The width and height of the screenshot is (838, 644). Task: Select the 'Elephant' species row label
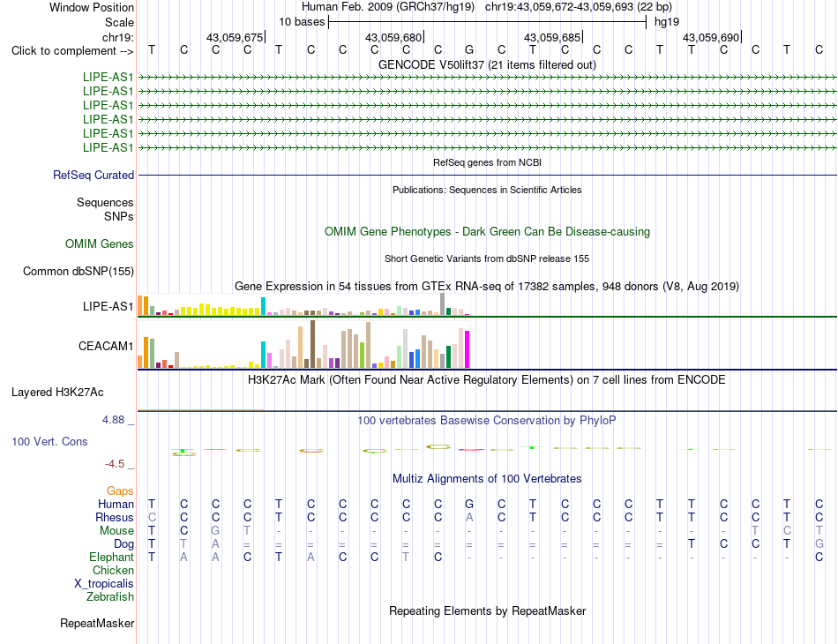click(x=111, y=557)
